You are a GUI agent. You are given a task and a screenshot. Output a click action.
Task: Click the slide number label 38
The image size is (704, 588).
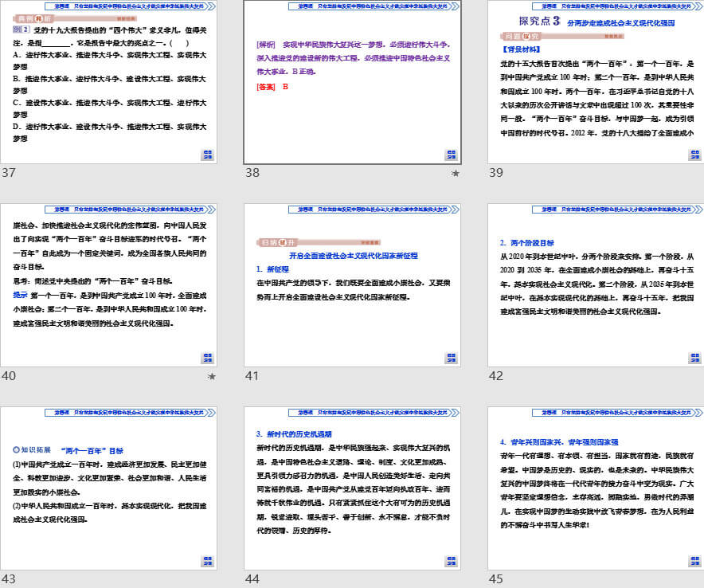click(252, 172)
